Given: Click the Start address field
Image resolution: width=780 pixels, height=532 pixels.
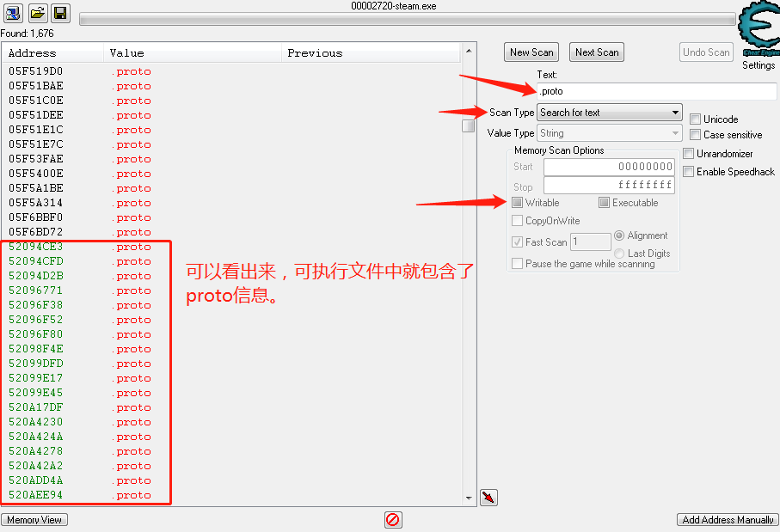Looking at the screenshot, I should click(610, 167).
